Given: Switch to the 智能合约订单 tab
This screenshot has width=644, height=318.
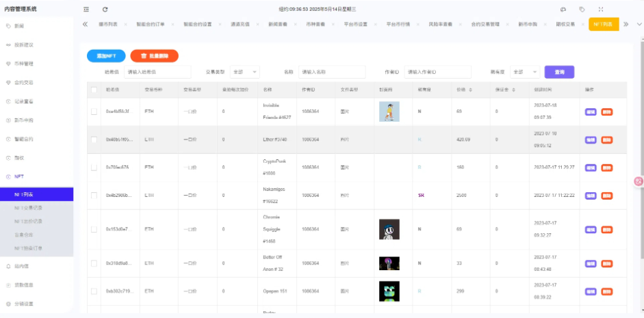Looking at the screenshot, I should click(151, 24).
